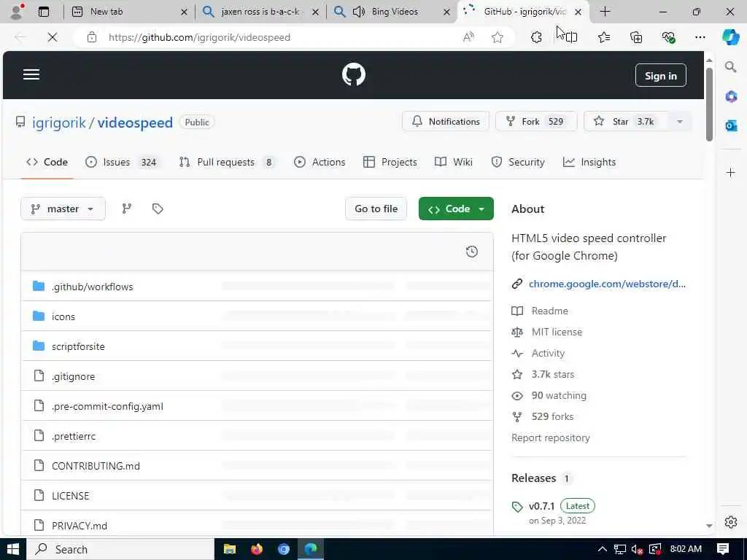747x560 pixels.
Task: Open the Wiki tab
Action: 454,163
